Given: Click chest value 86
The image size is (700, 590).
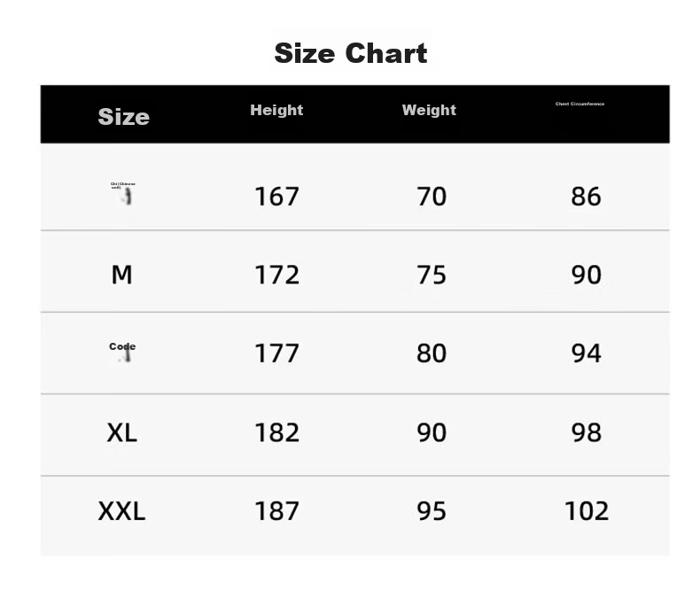Looking at the screenshot, I should [587, 197].
